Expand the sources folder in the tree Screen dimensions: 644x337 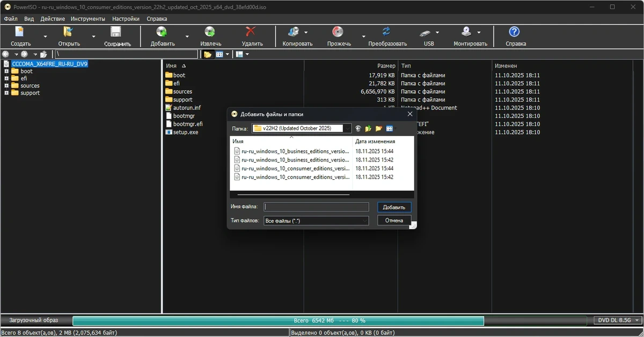(x=6, y=86)
